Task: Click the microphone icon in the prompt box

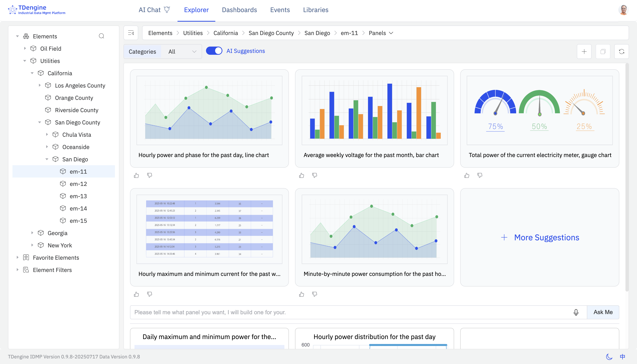Action: pos(576,312)
